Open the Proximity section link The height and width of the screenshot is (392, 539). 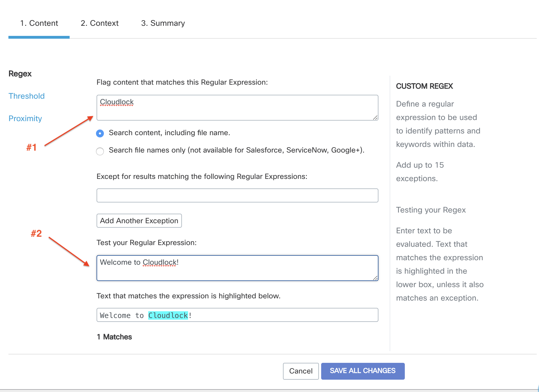pyautogui.click(x=25, y=119)
